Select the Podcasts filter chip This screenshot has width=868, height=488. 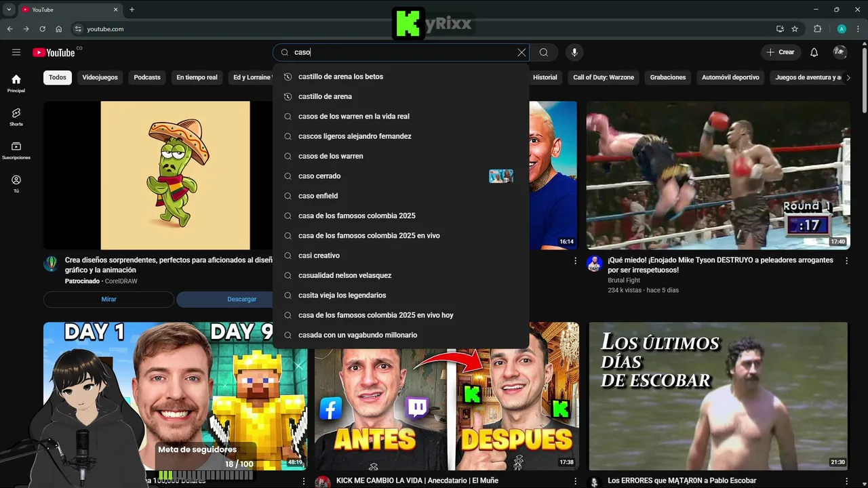(x=147, y=77)
